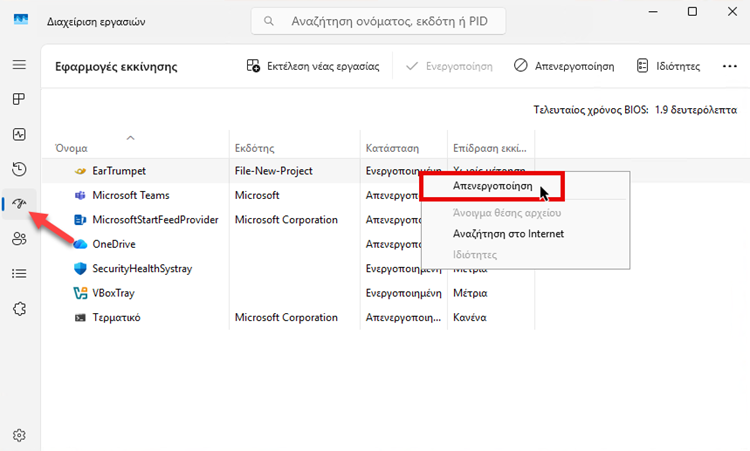Open Task Manager settings gear
The height and width of the screenshot is (451, 750).
tap(19, 435)
